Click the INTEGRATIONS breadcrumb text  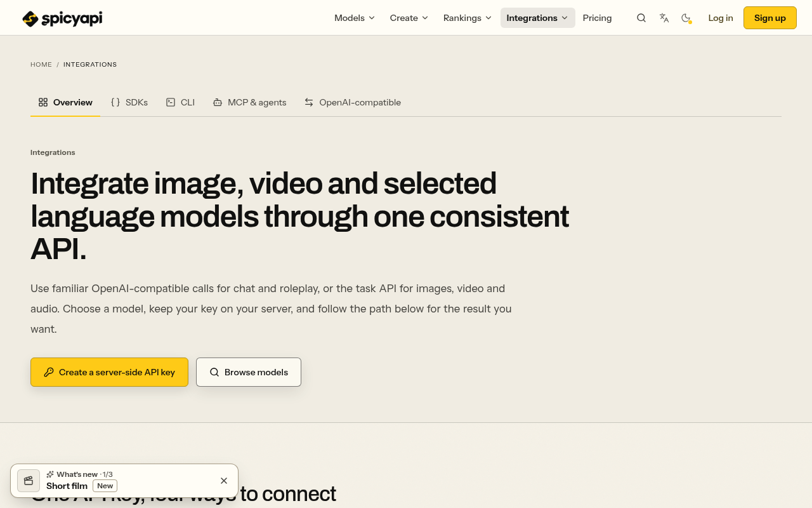(x=90, y=65)
